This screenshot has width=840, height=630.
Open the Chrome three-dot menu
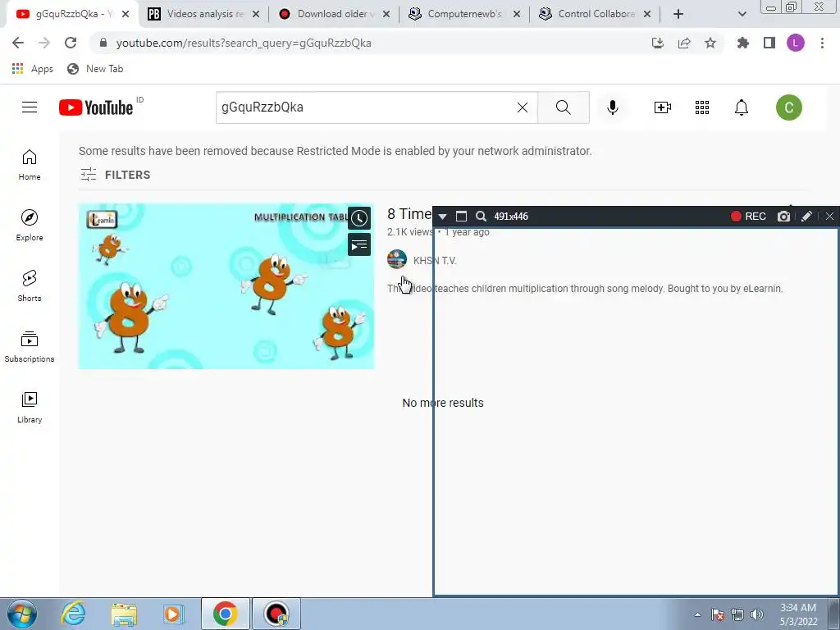click(x=822, y=43)
